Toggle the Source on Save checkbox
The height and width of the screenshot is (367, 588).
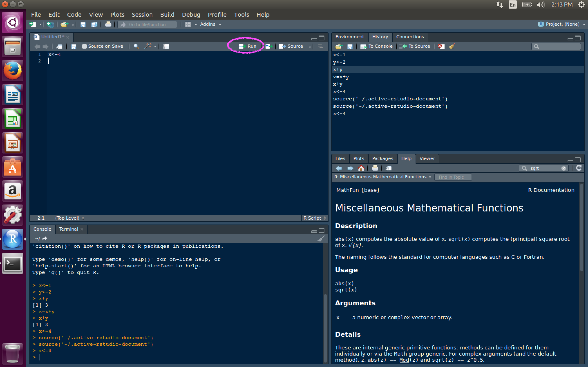84,46
